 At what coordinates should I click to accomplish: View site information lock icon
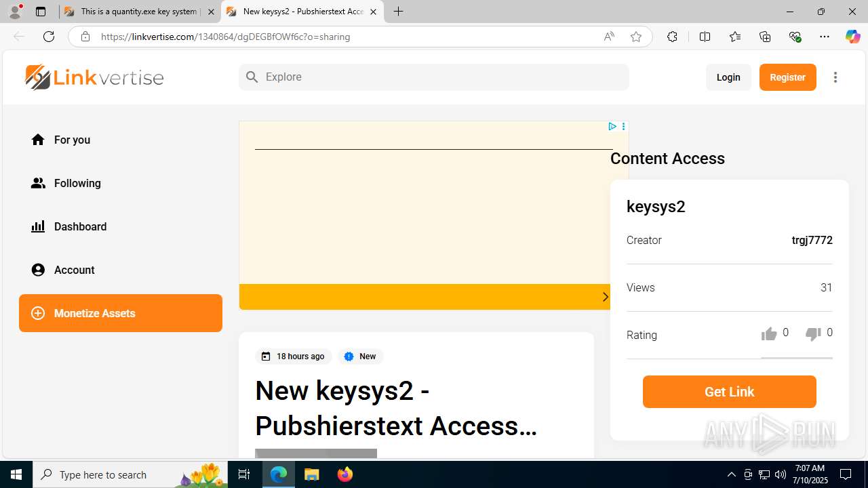point(85,37)
